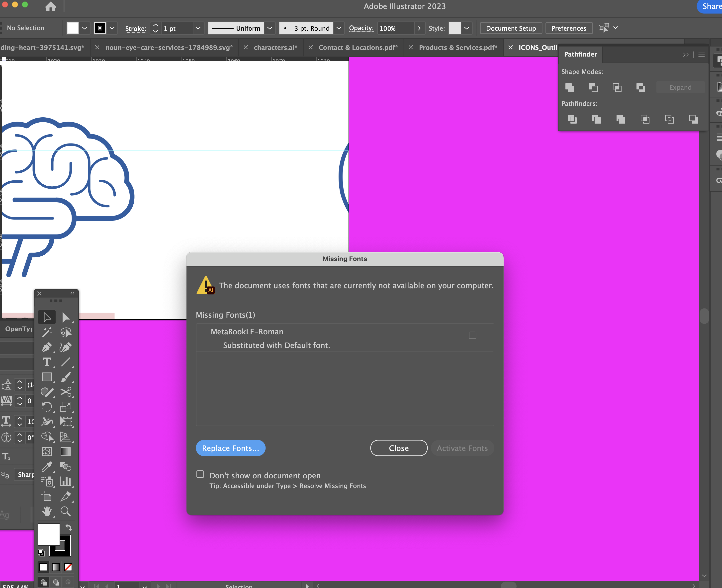Click the Replace Fonts button
Screen dimensions: 722x588
(231, 448)
